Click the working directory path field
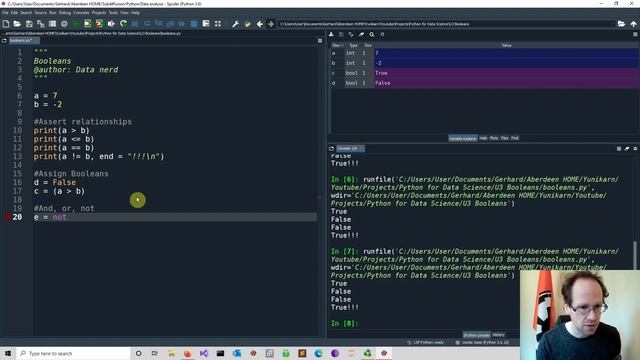 pyautogui.click(x=446, y=24)
